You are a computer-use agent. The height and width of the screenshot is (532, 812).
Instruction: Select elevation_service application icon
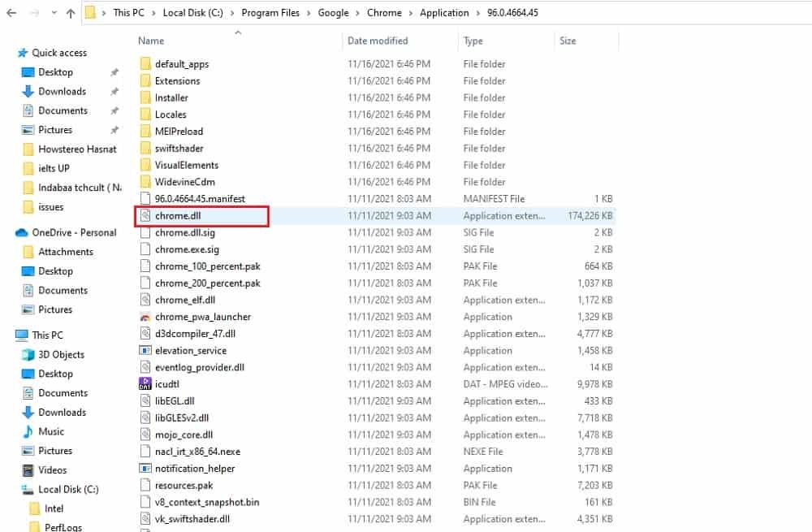[x=145, y=350]
